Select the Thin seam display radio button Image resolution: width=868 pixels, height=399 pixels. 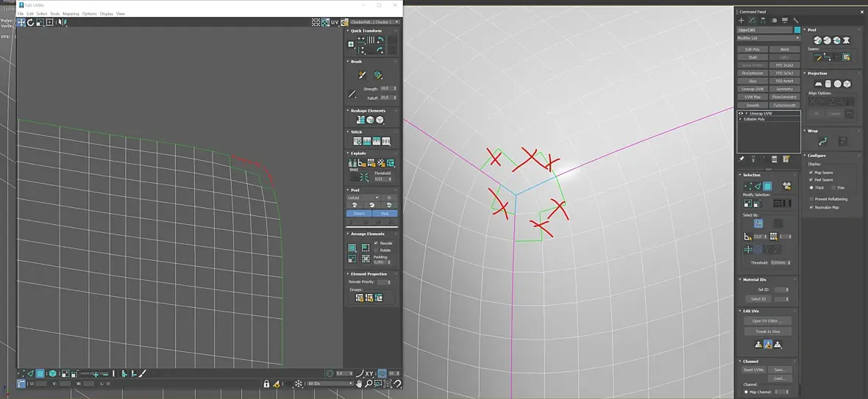[x=833, y=187]
